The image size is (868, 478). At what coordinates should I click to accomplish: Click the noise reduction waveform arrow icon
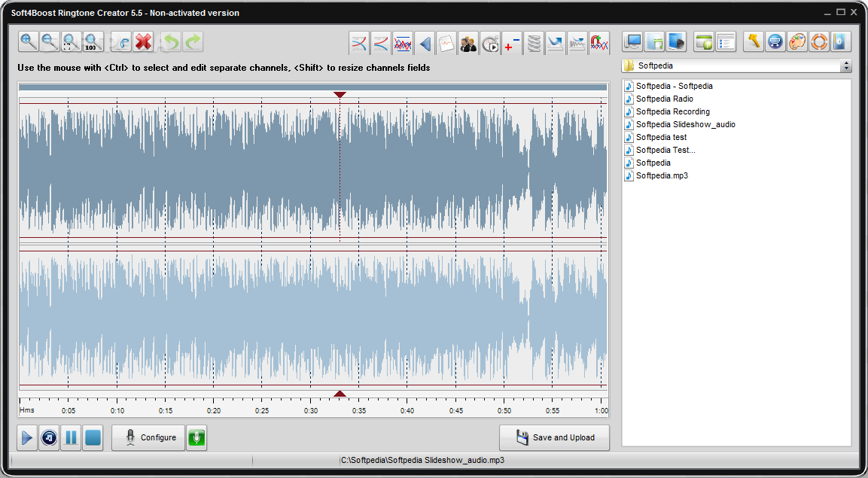(x=577, y=43)
